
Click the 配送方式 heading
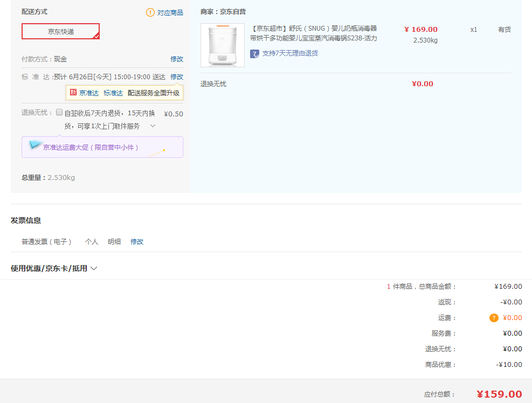pos(34,11)
